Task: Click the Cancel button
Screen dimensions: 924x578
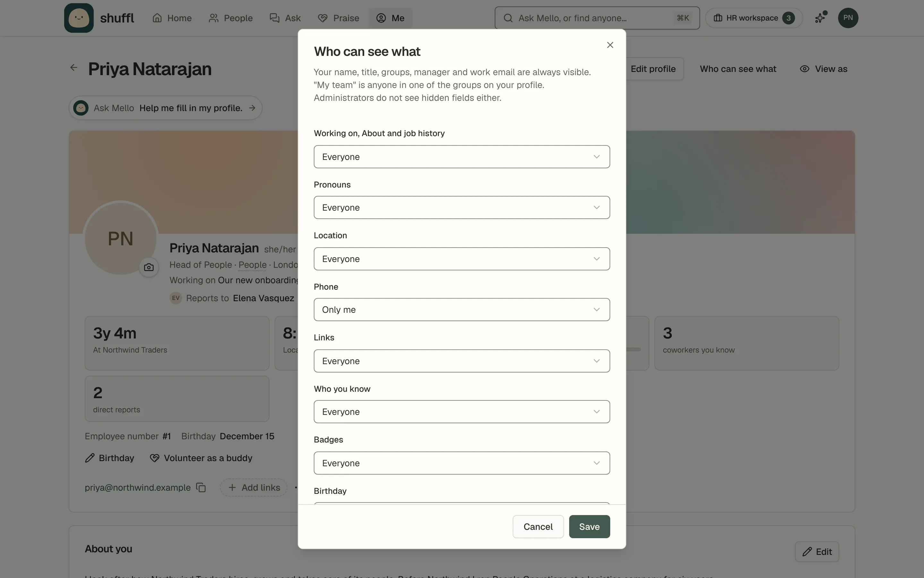Action: (x=538, y=526)
